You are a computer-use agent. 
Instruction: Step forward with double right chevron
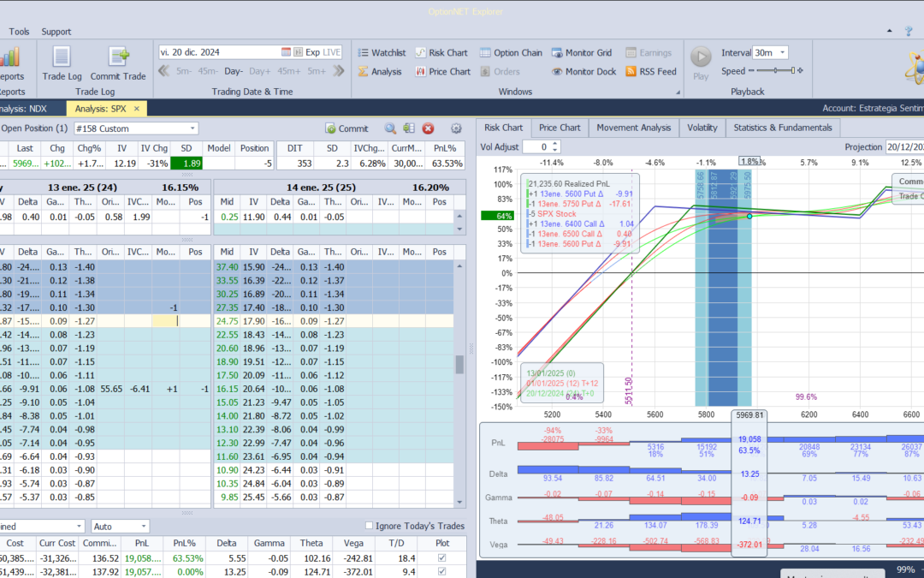(x=338, y=71)
